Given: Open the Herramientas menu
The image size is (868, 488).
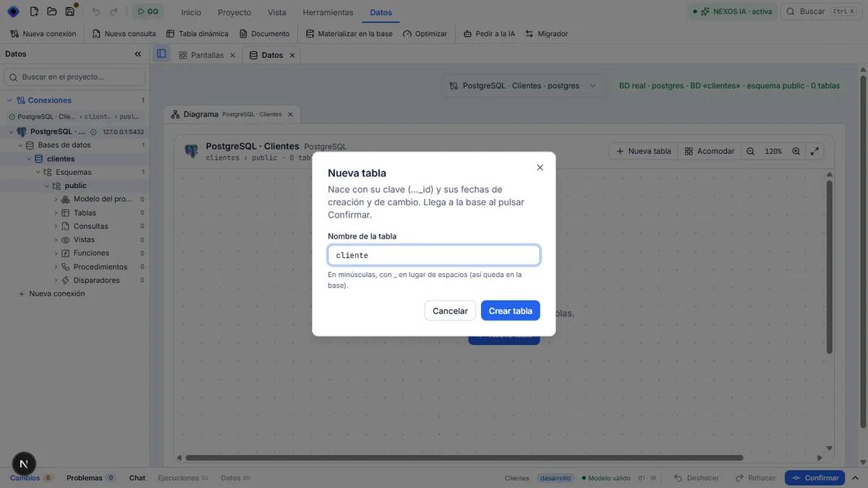Looking at the screenshot, I should (x=328, y=12).
